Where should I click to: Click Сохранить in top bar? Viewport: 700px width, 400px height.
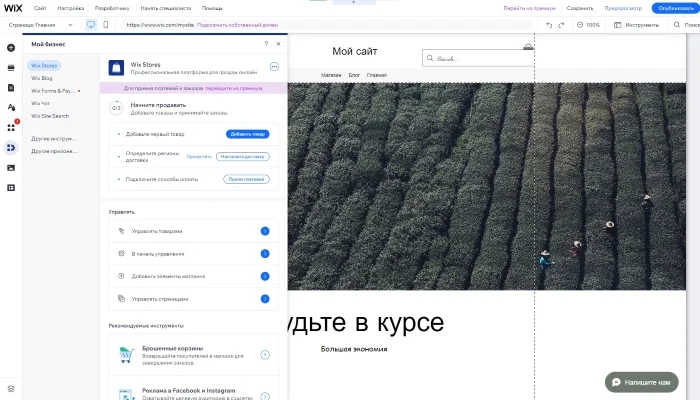click(x=580, y=8)
